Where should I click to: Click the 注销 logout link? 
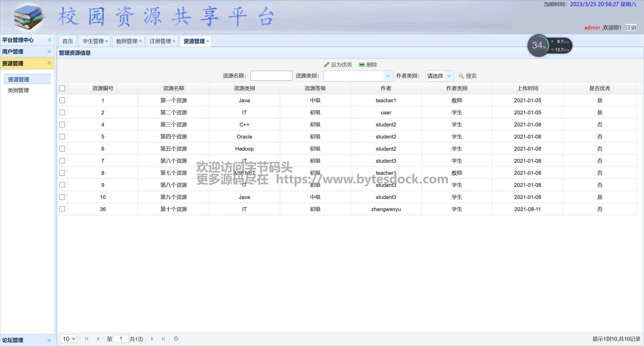point(631,27)
